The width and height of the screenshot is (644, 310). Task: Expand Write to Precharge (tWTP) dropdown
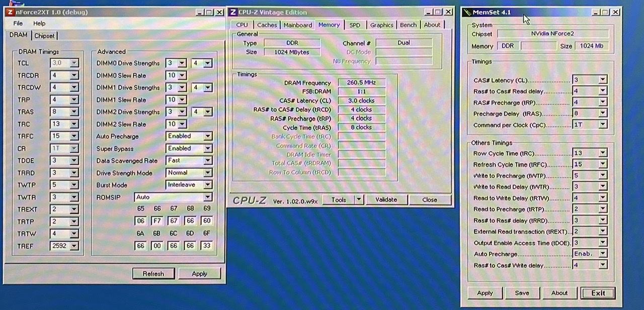point(602,175)
